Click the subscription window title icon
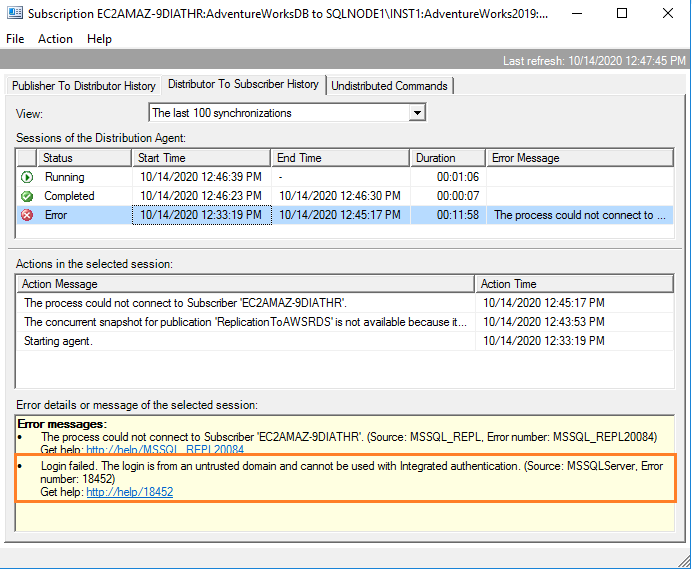Image resolution: width=692 pixels, height=570 pixels. point(15,13)
